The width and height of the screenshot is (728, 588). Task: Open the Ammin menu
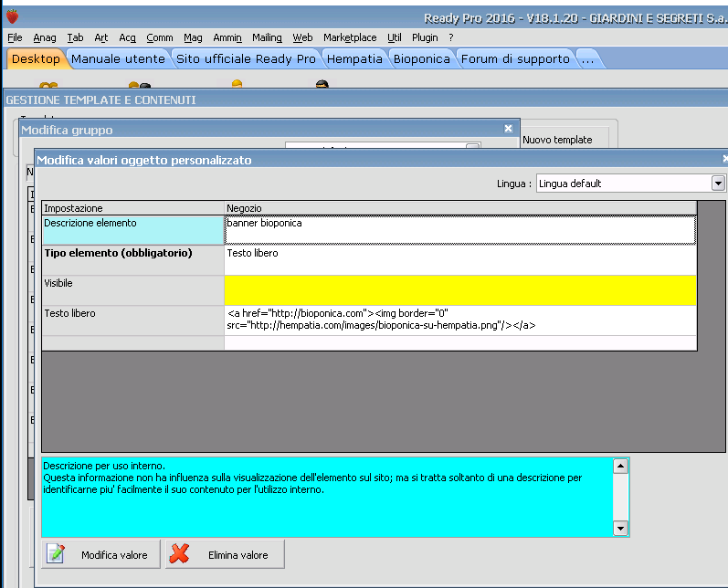pos(227,37)
